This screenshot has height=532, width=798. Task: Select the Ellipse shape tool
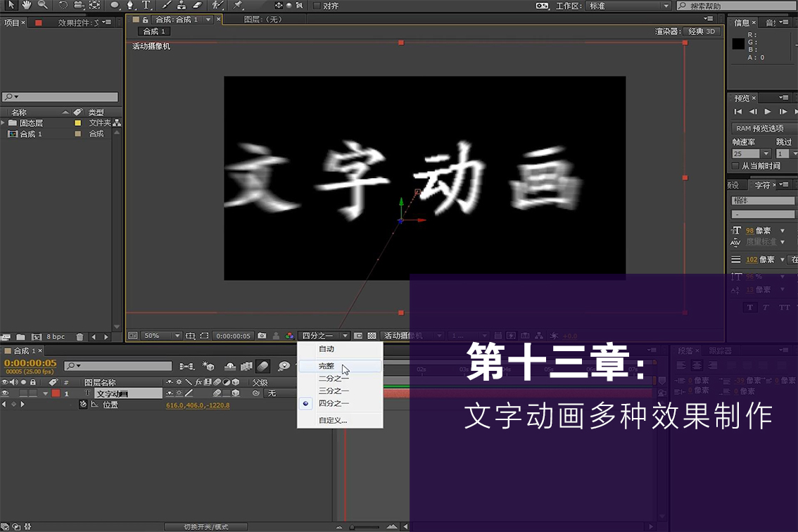(115, 5)
